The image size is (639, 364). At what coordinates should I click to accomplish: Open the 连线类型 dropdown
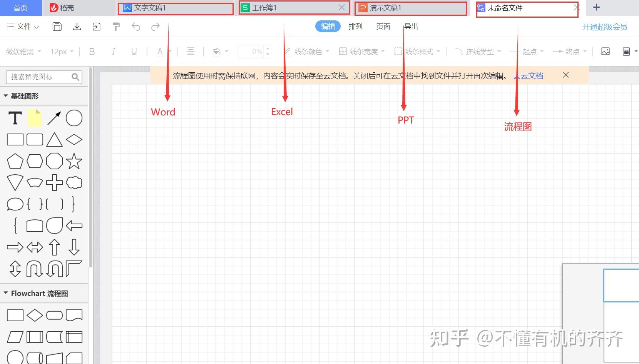478,52
